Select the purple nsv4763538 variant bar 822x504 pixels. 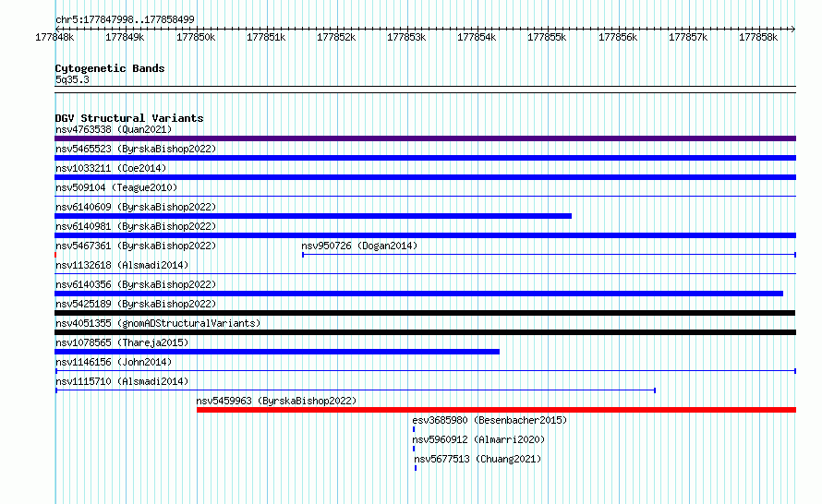click(x=425, y=138)
